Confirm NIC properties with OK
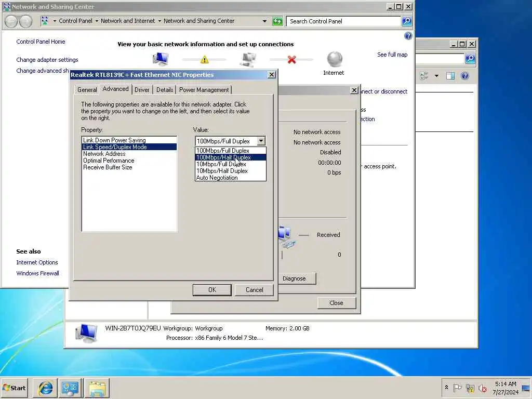The image size is (532, 399). coord(212,290)
